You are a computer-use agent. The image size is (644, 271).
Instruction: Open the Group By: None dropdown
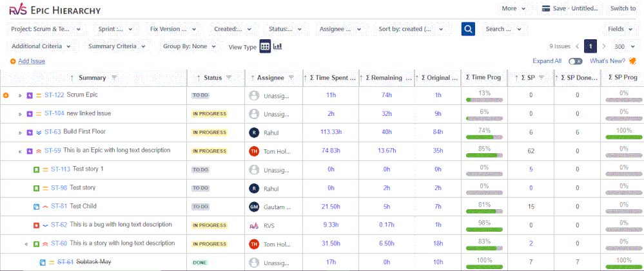pyautogui.click(x=190, y=46)
